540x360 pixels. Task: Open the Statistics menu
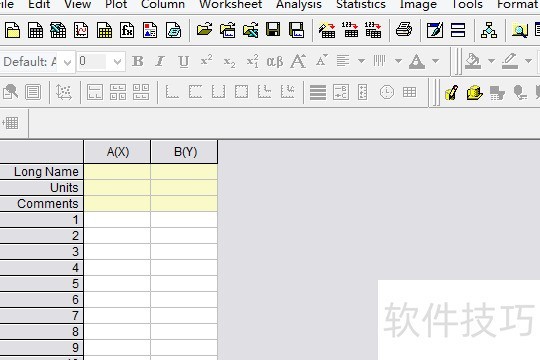pyautogui.click(x=361, y=4)
